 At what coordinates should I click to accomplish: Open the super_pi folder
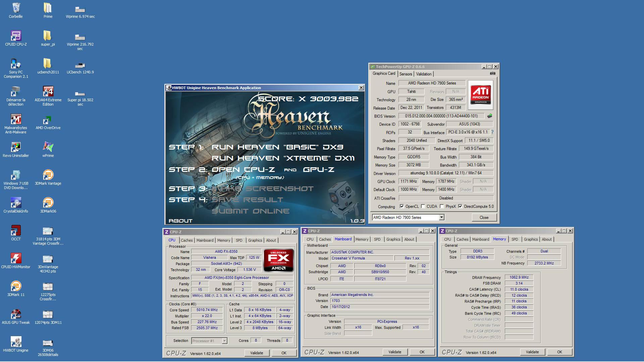pos(48,38)
